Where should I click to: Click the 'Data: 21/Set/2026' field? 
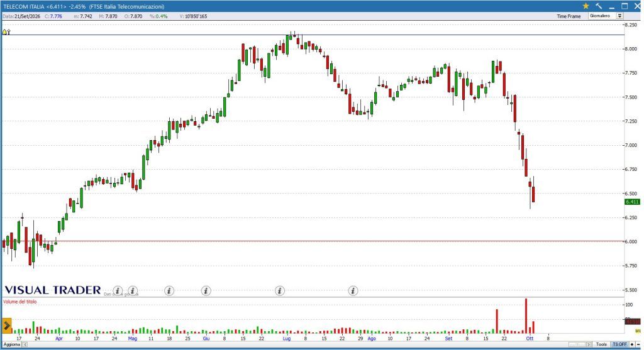pos(21,16)
